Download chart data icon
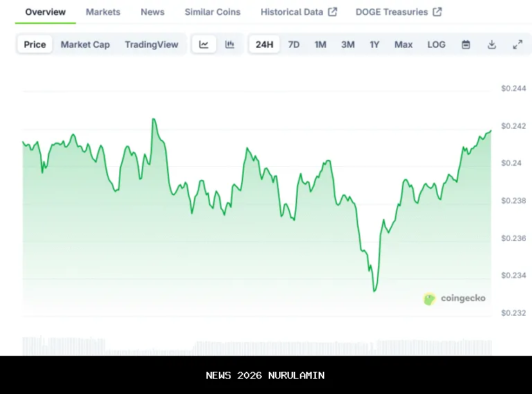Viewport: 532px width, 394px height. coord(492,44)
